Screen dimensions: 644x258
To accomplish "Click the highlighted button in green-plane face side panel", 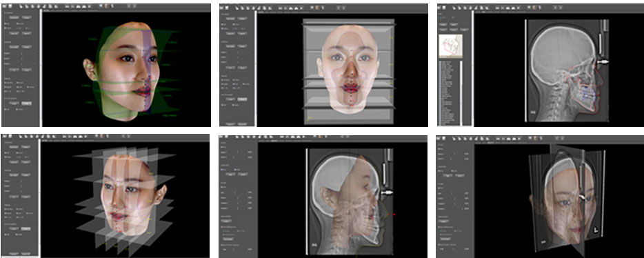I will click(27, 103).
